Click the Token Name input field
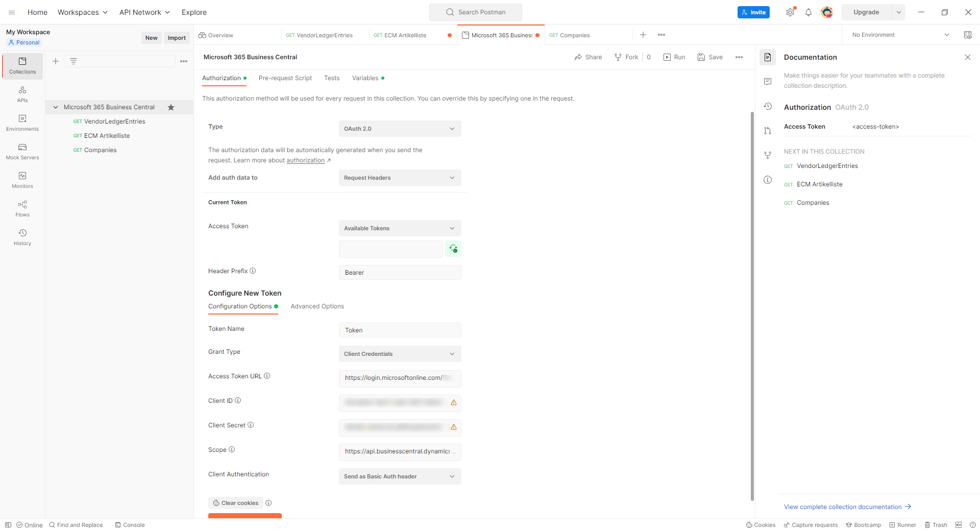 (x=400, y=330)
